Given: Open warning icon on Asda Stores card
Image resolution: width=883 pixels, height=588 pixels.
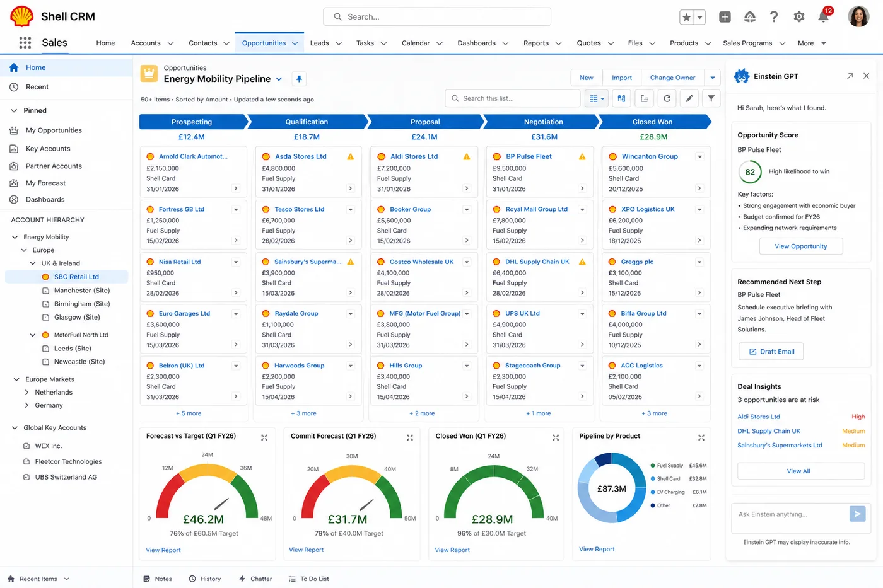Looking at the screenshot, I should (x=351, y=157).
